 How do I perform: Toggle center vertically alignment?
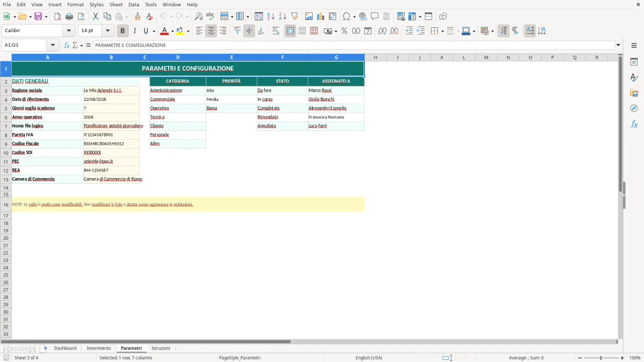pos(249,31)
